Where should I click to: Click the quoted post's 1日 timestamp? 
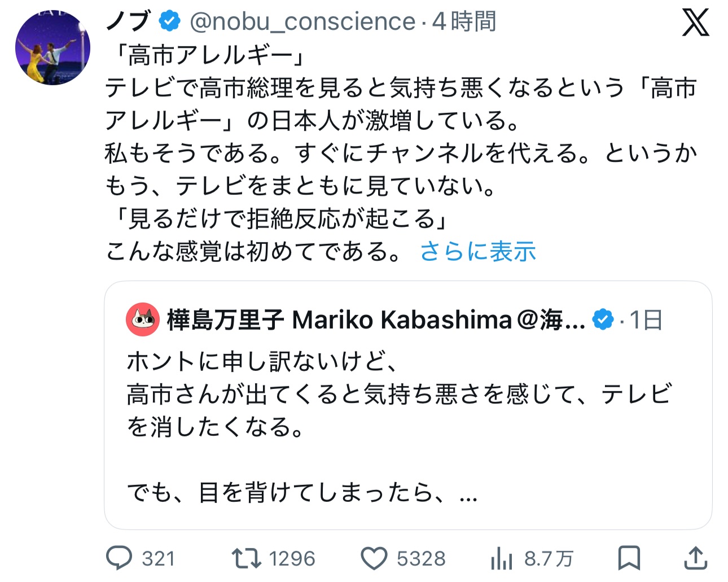(646, 320)
